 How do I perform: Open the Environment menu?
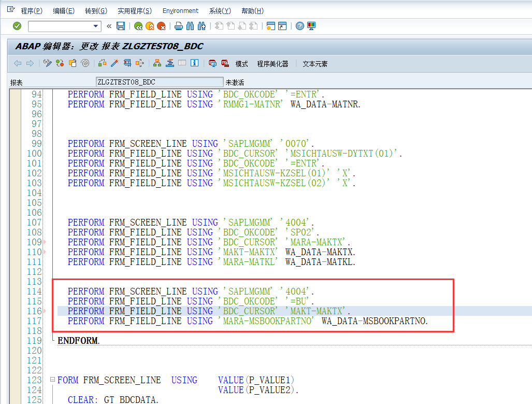pos(180,10)
